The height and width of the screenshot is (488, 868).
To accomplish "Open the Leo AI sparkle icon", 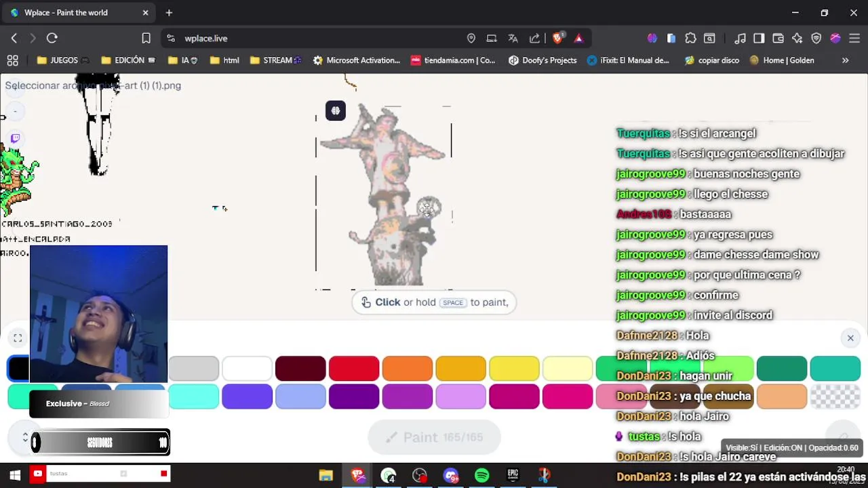I will (x=797, y=39).
